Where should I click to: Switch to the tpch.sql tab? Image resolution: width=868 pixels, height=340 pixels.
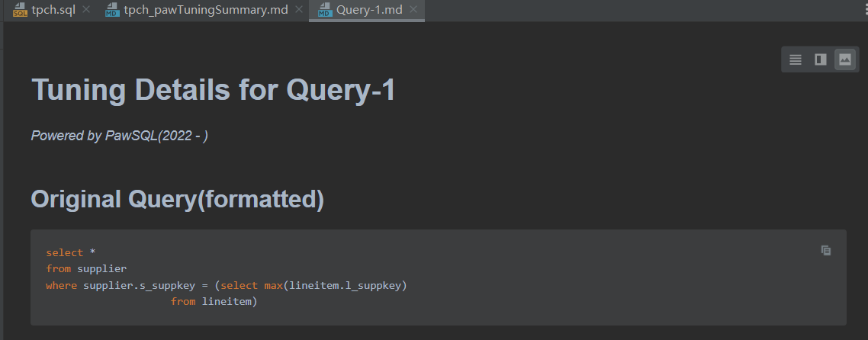point(53,10)
